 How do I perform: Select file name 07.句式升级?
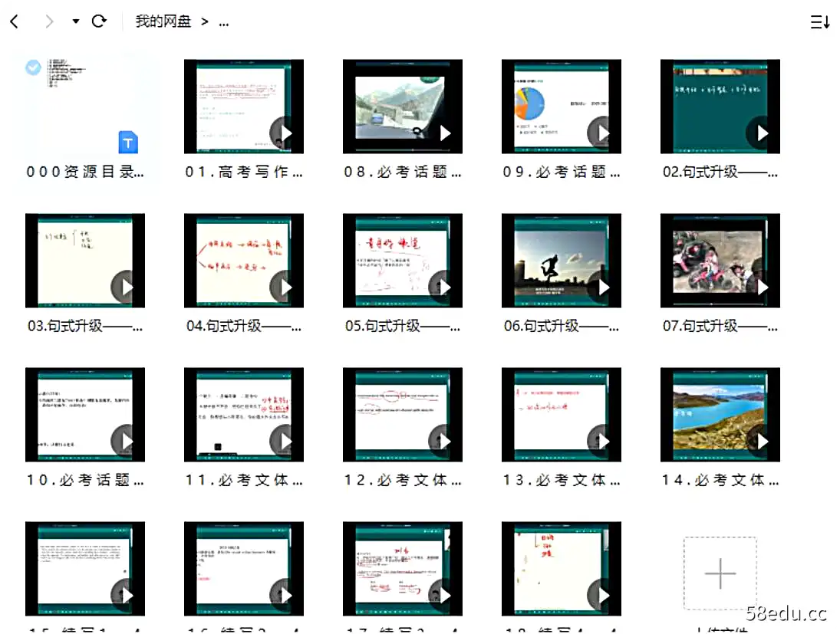pos(720,326)
